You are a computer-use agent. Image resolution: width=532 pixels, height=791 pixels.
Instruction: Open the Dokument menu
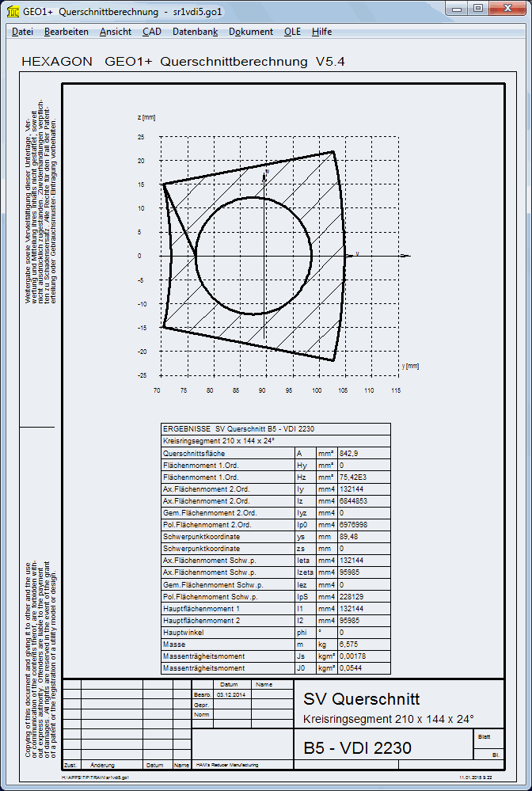(x=250, y=32)
